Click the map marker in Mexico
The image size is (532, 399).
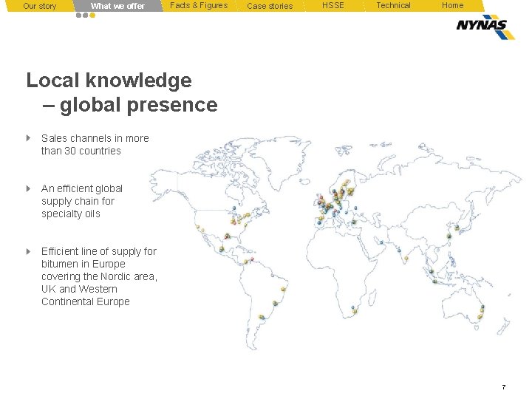click(221, 250)
